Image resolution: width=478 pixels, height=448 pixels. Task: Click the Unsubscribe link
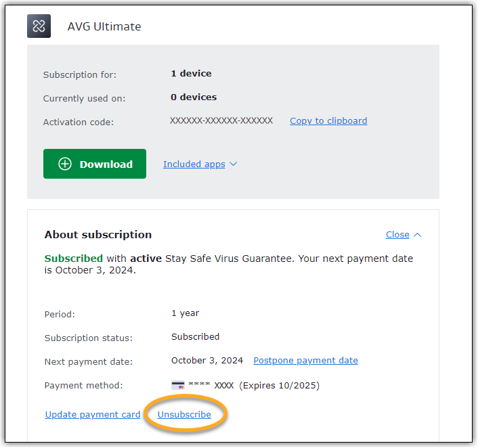(x=184, y=415)
